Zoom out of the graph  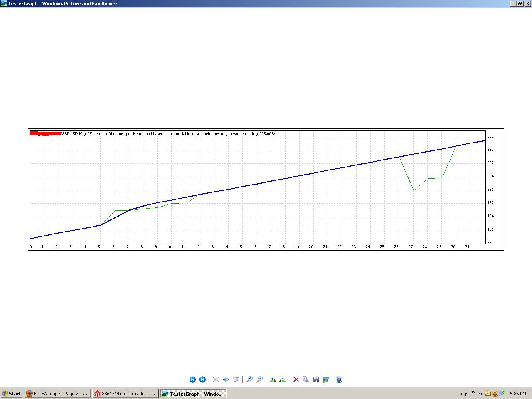259,379
